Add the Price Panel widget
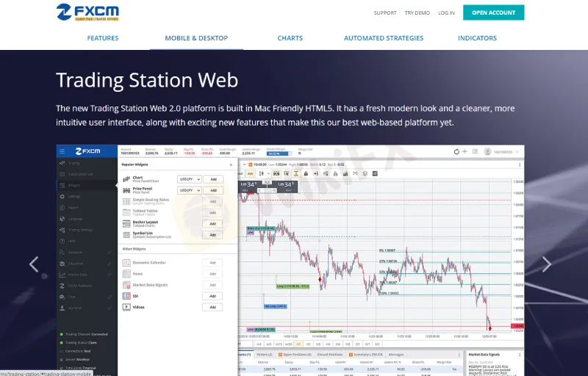588x376 pixels. coord(213,190)
